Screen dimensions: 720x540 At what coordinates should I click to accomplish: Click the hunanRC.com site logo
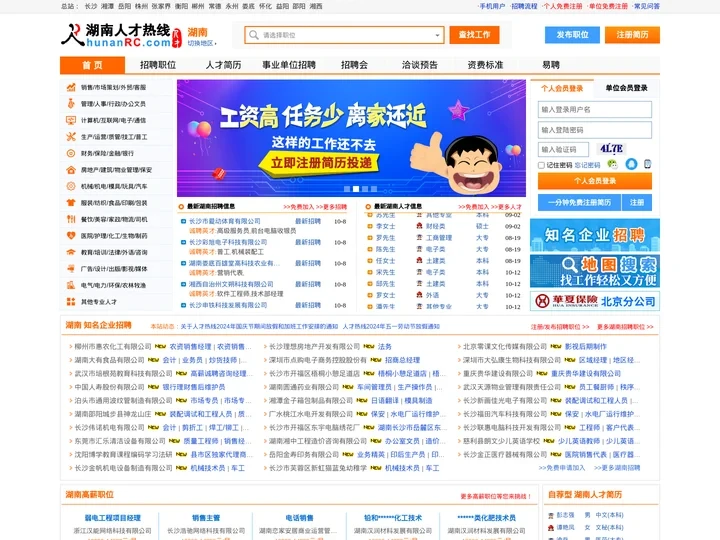coord(122,35)
